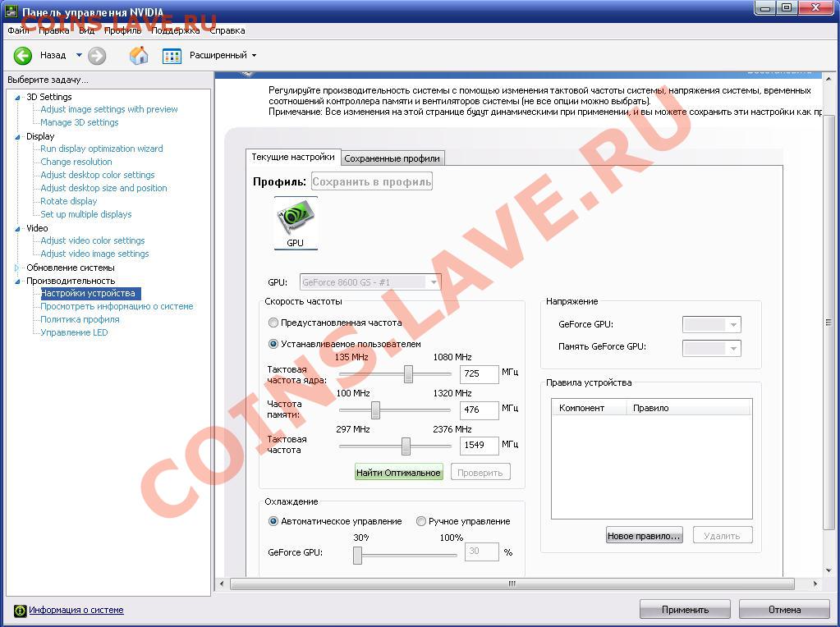
Task: Click the core clock field showing 725
Action: [x=480, y=373]
